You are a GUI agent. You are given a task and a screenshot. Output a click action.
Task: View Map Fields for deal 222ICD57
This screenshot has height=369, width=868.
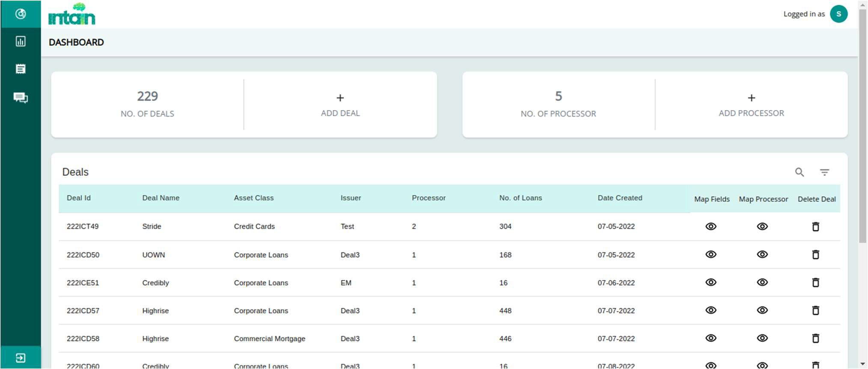[711, 311]
